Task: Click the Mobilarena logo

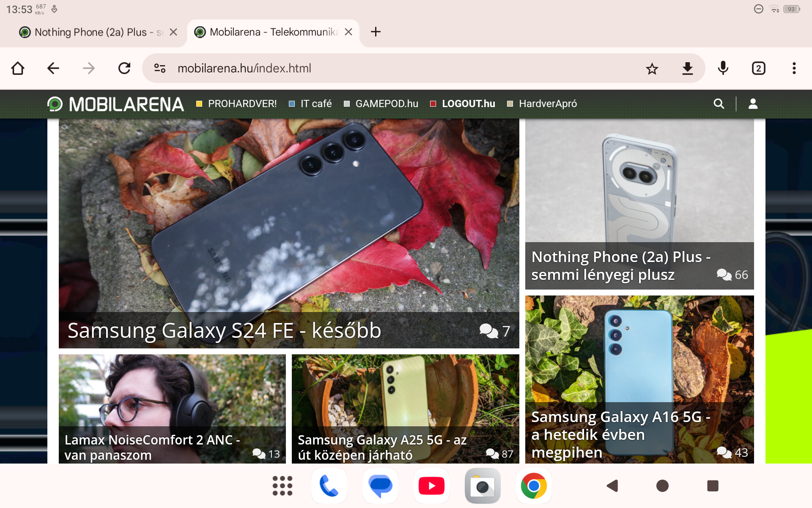Action: (115, 104)
